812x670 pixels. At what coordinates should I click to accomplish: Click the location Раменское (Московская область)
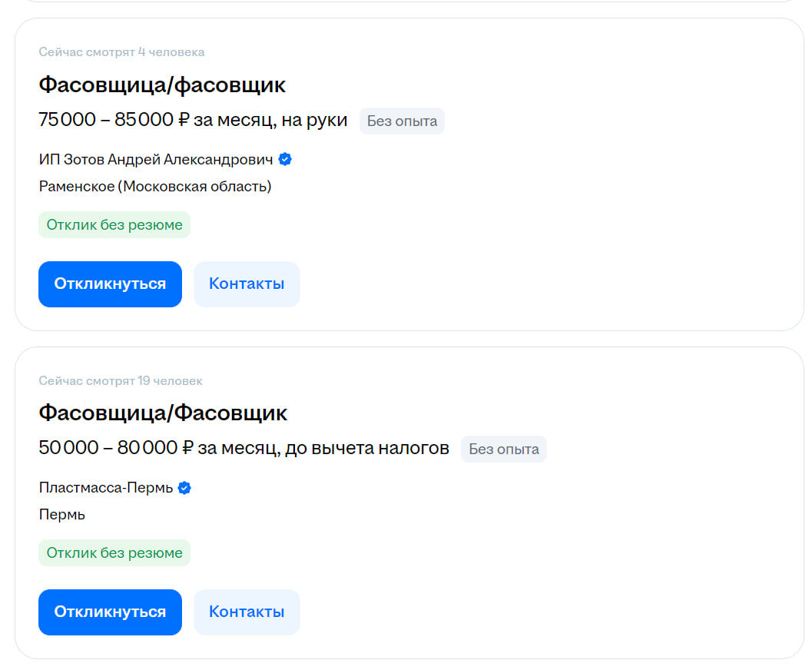tap(154, 186)
